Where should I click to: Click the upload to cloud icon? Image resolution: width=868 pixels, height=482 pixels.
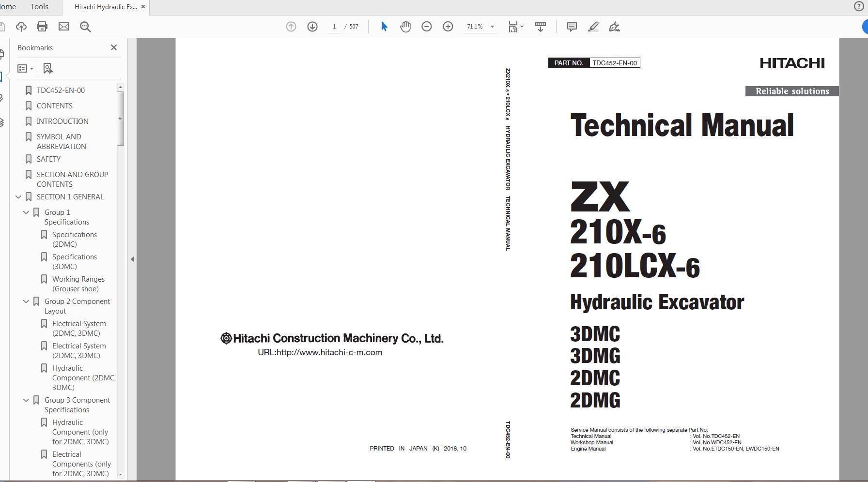pyautogui.click(x=21, y=27)
